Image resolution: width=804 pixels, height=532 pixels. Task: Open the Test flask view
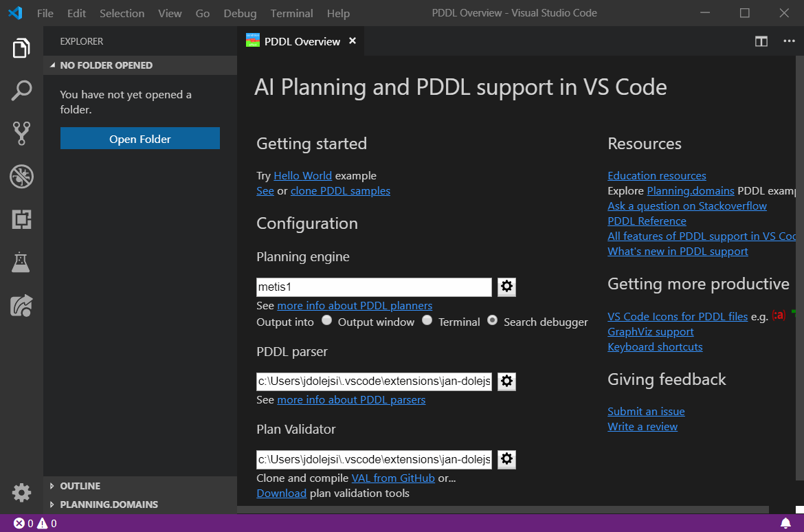coord(21,262)
